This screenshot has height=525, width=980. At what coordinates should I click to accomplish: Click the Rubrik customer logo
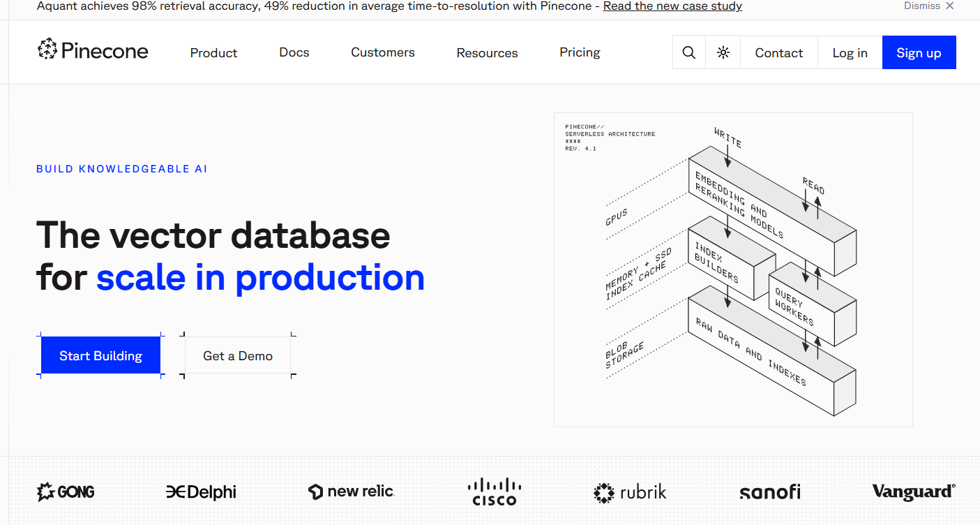click(630, 492)
